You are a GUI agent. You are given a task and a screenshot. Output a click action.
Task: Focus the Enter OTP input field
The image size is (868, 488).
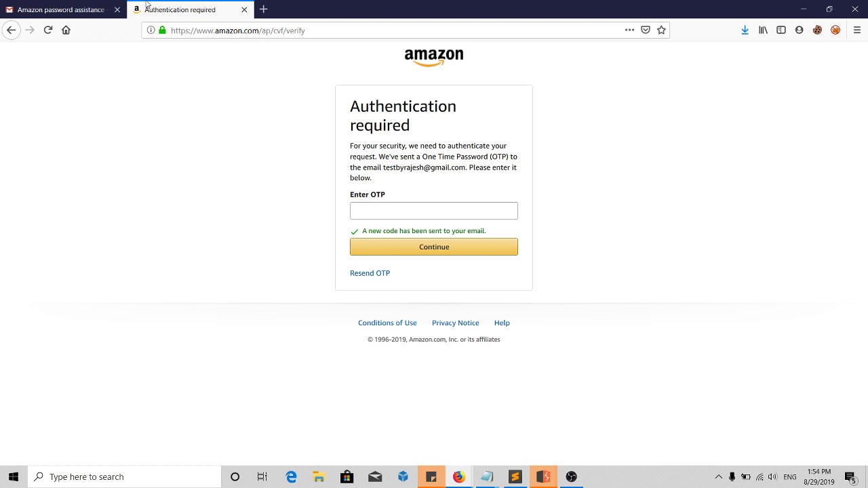point(434,211)
